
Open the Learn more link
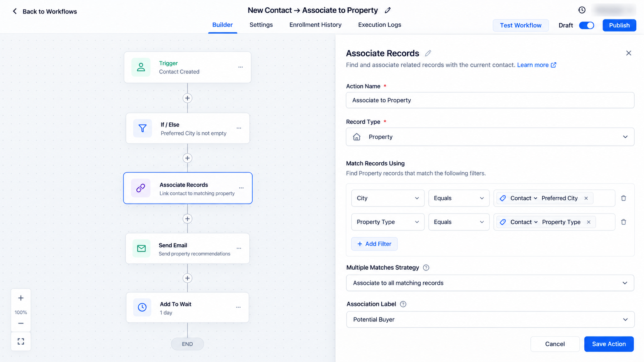[537, 65]
